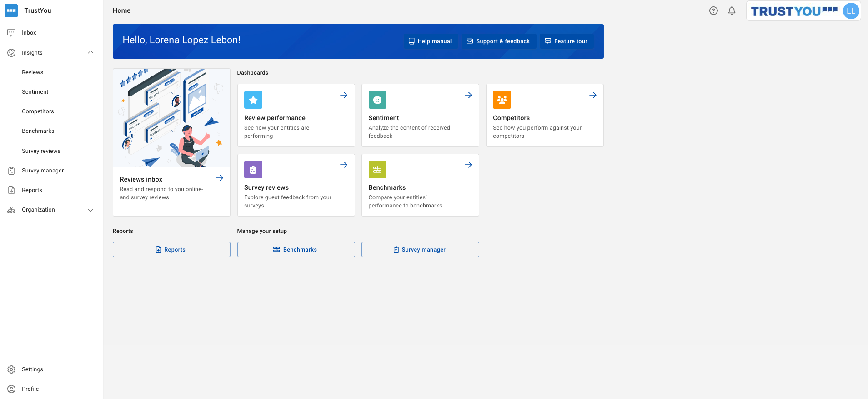Click the purple clipboard Survey reviews icon

[253, 169]
